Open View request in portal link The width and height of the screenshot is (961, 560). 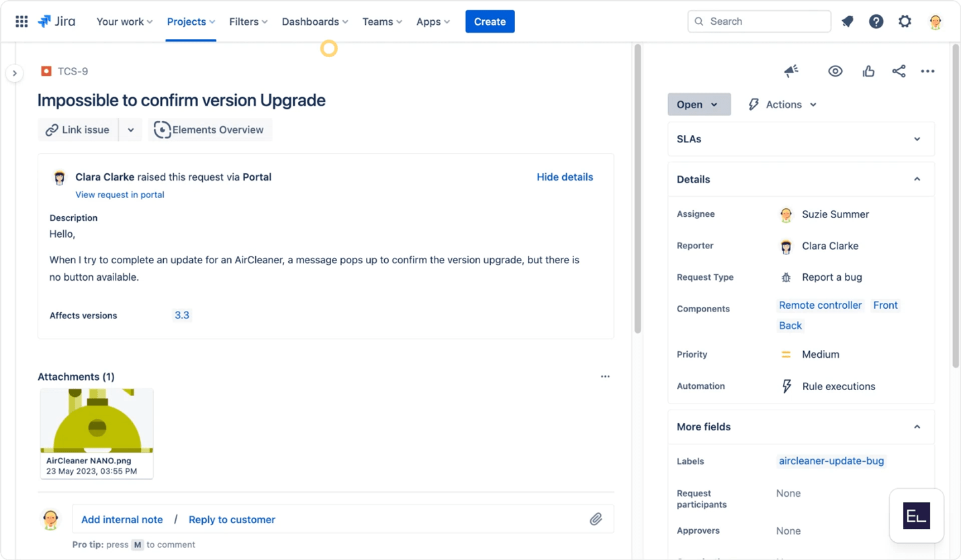pyautogui.click(x=120, y=195)
